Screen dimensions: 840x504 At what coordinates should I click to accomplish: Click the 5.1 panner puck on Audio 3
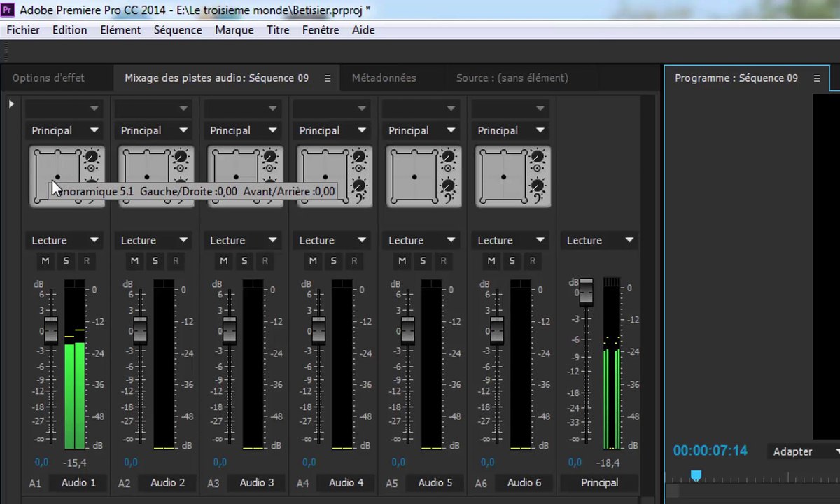click(236, 177)
